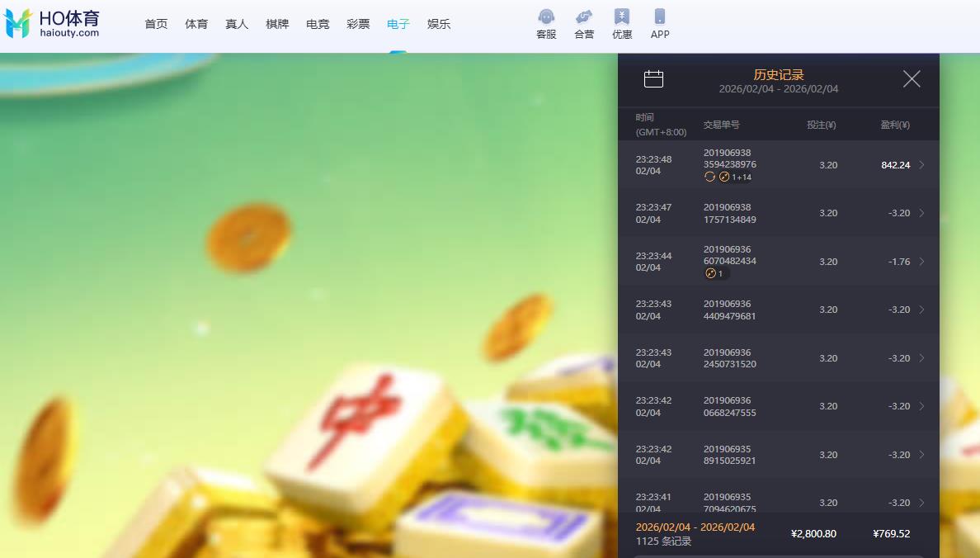Expand details of the 842.24 winning record
This screenshot has height=558, width=980.
[x=923, y=165]
